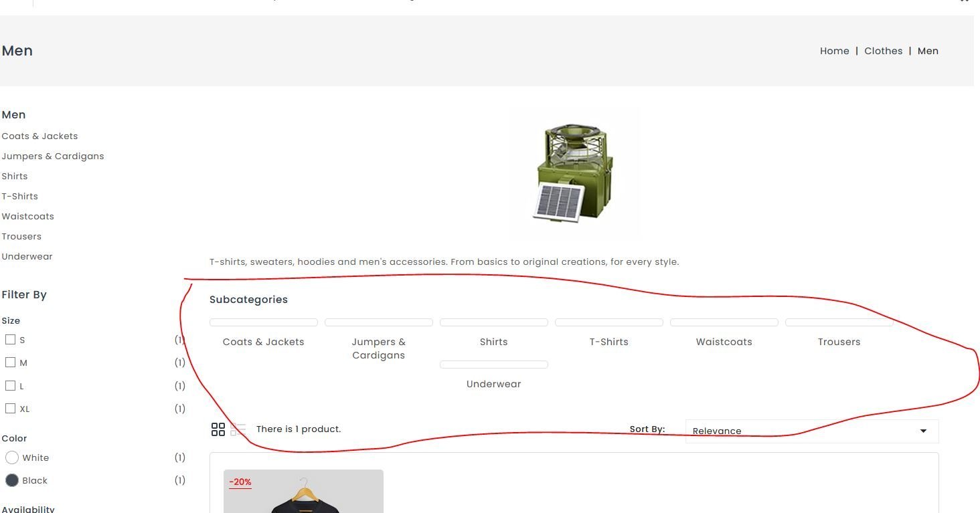
Task: Click the 'Subcategories' heading text
Action: click(x=248, y=300)
